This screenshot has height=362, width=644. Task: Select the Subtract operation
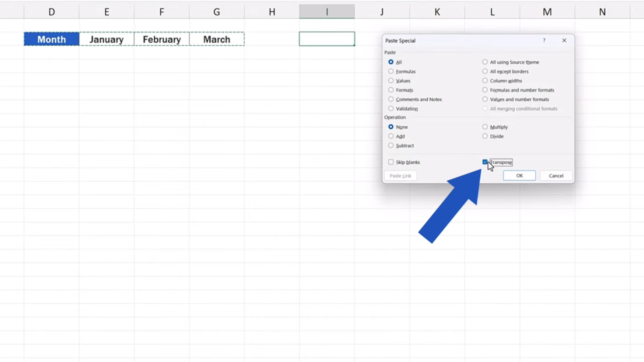391,145
